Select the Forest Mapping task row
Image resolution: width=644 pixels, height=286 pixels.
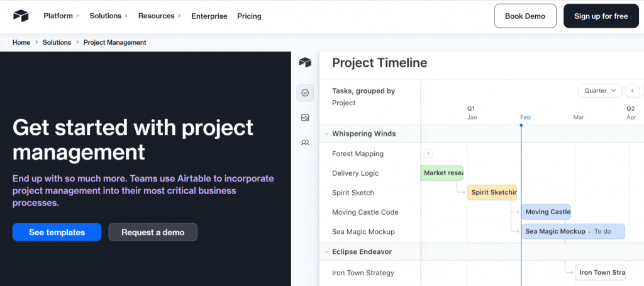coord(358,154)
